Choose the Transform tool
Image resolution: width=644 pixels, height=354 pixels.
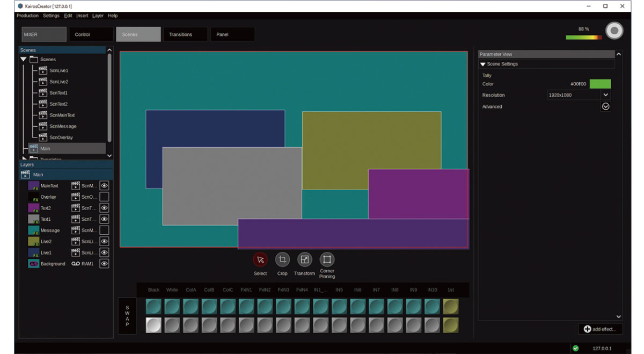[x=304, y=260]
